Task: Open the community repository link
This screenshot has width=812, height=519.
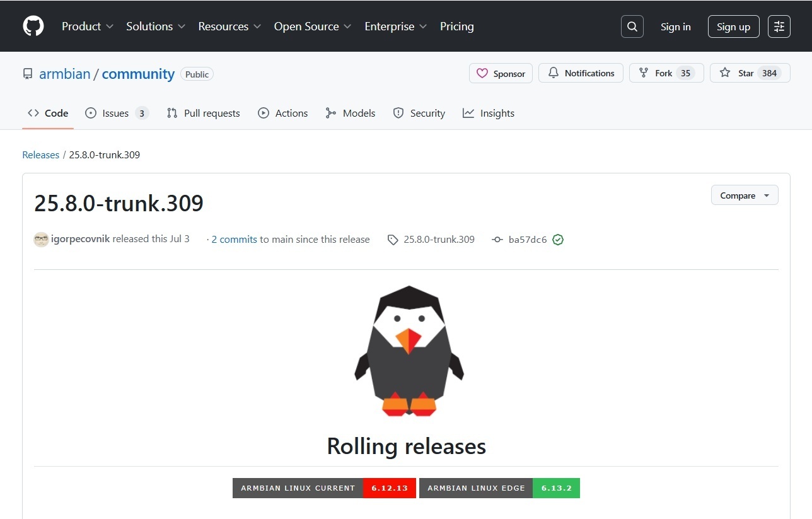Action: (138, 74)
